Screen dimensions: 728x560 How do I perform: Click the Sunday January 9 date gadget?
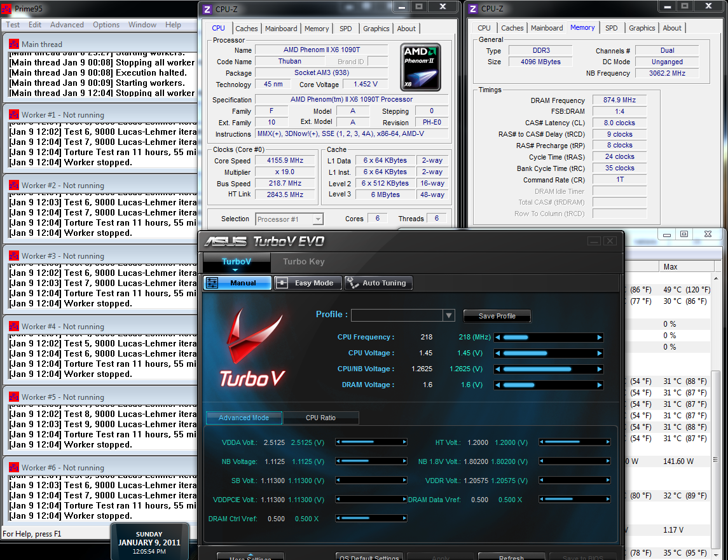pyautogui.click(x=149, y=542)
